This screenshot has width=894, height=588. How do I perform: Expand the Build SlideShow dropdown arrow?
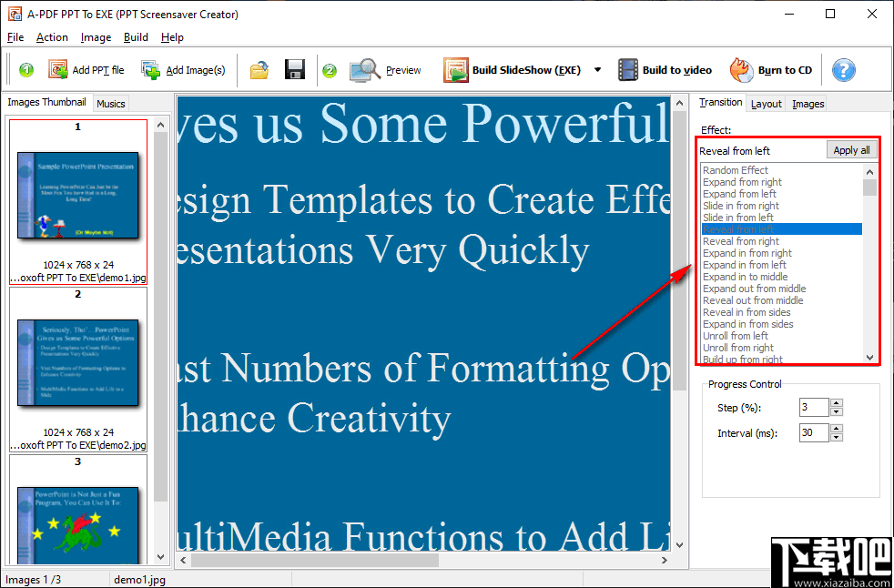pyautogui.click(x=598, y=69)
